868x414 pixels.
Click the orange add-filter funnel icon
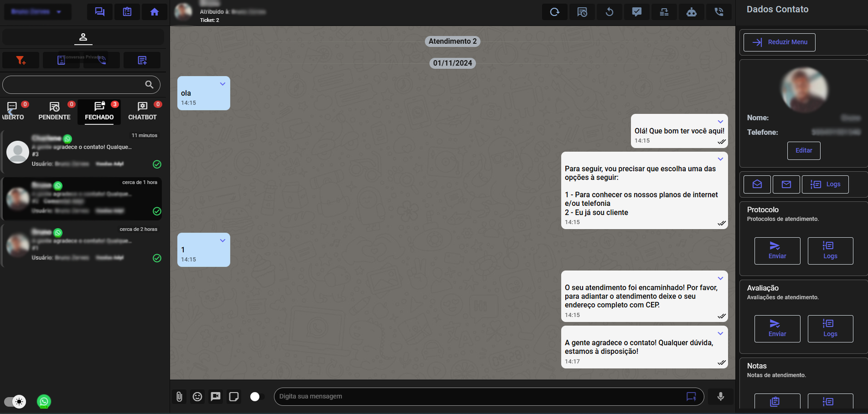pyautogui.click(x=21, y=60)
